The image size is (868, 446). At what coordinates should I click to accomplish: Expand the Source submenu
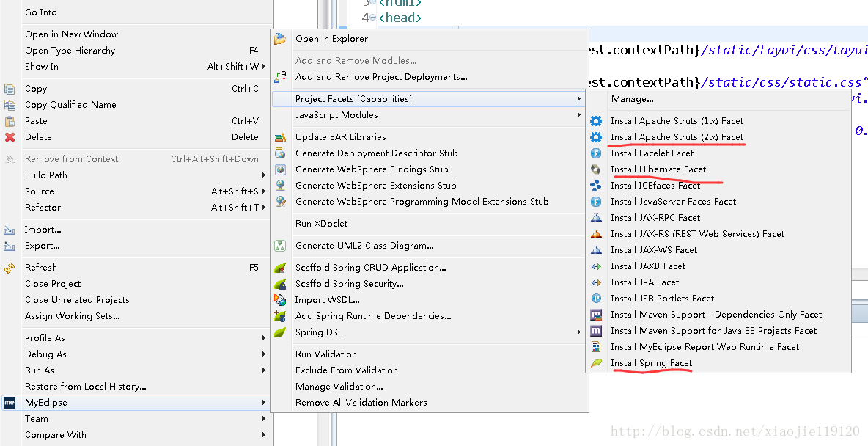(264, 191)
